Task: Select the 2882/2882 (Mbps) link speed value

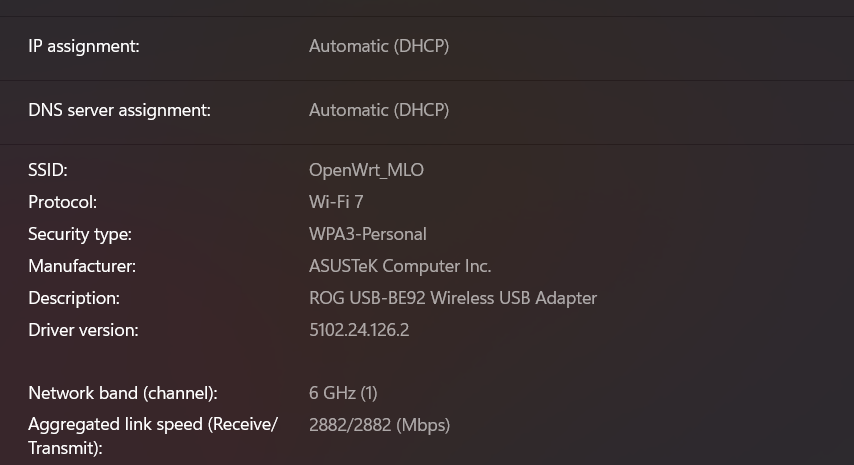Action: 379,425
